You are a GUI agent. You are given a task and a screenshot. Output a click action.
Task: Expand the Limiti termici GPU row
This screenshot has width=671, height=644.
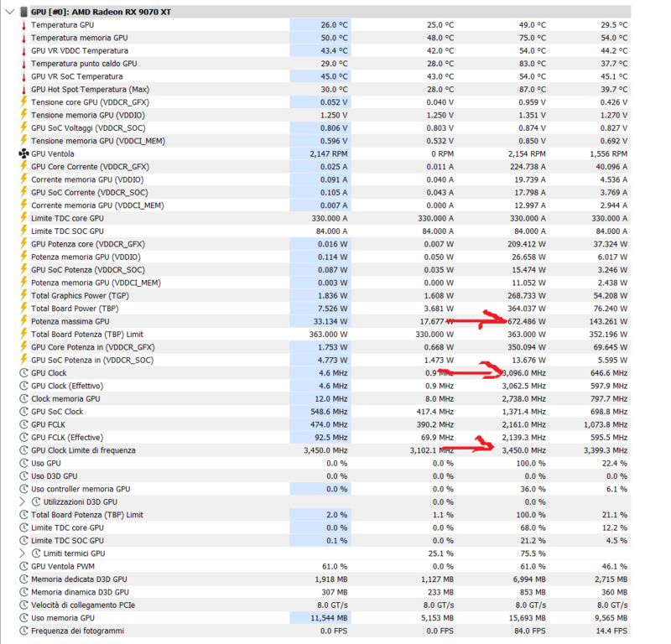(x=23, y=553)
